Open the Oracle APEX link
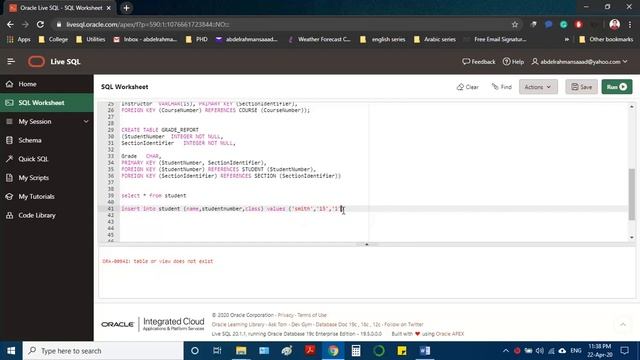 coord(450,334)
